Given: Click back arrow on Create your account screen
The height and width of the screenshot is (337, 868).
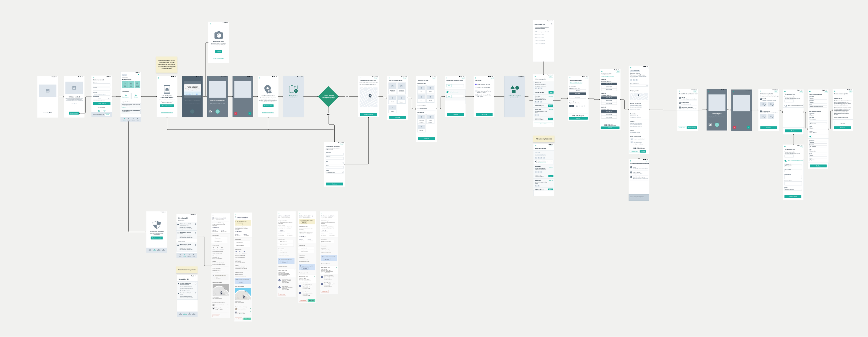Looking at the screenshot, I should tap(94, 78).
